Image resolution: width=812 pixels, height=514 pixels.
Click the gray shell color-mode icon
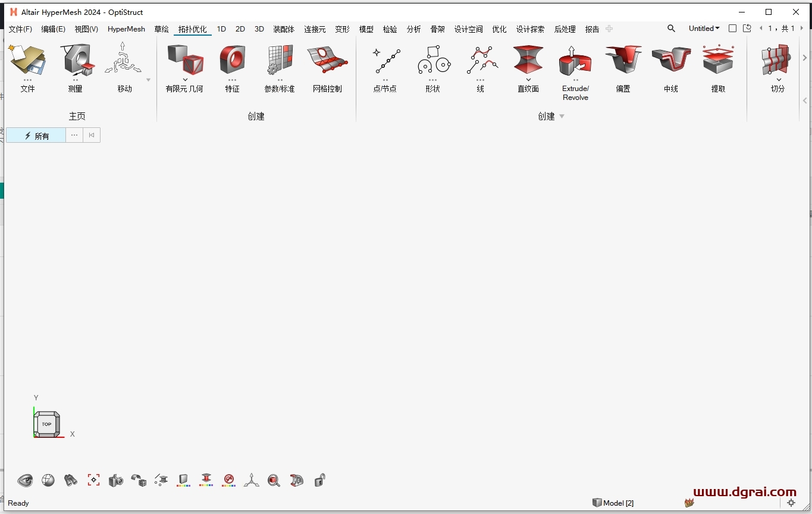[x=184, y=480]
